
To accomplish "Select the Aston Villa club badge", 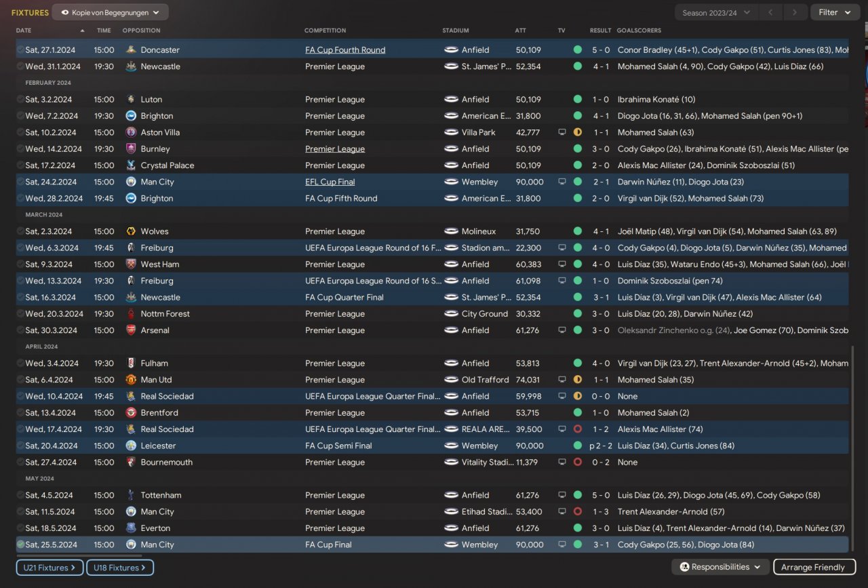I will click(x=131, y=132).
